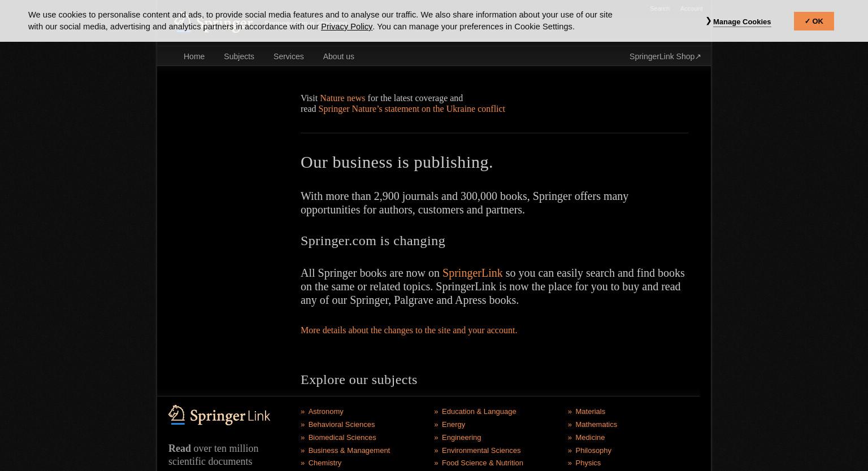Image resolution: width=868 pixels, height=471 pixels.
Task: Browse the Chemistry subject
Action: coord(324,463)
